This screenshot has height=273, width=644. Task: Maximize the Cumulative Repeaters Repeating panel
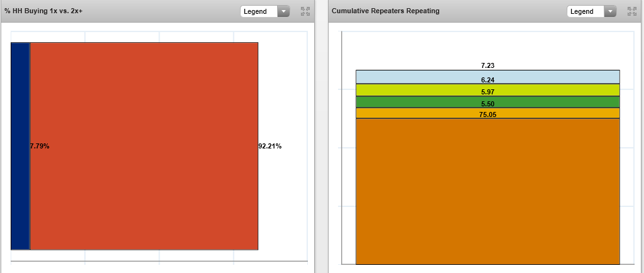(632, 11)
